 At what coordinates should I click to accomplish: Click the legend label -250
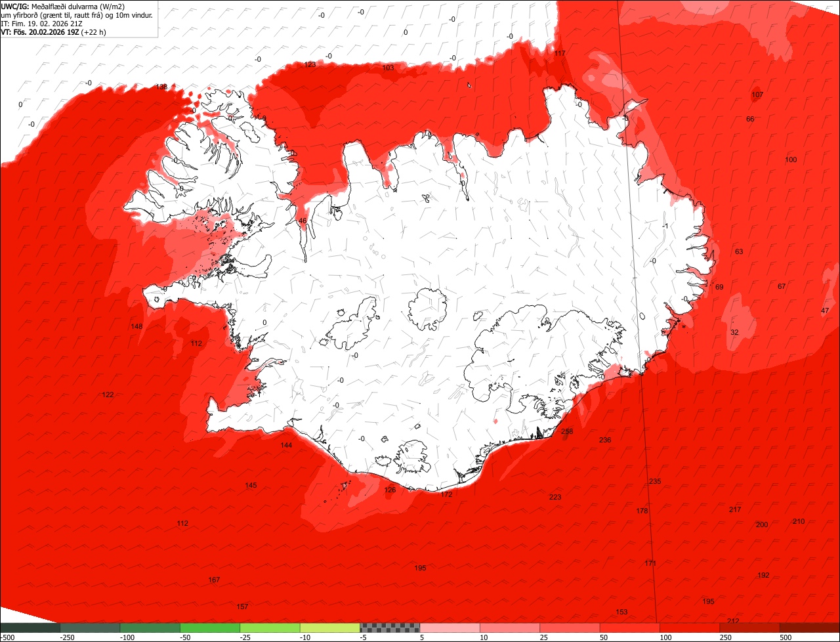click(68, 637)
